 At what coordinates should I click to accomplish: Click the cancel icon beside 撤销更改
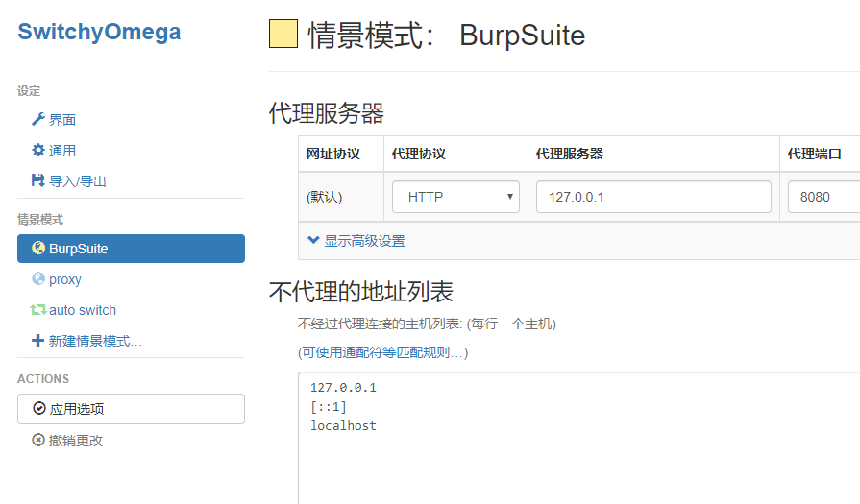point(38,440)
